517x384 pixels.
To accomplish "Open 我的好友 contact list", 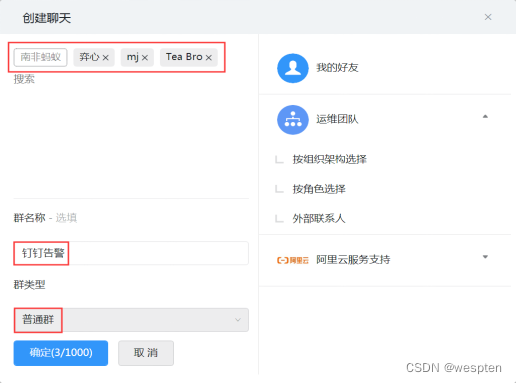I will pyautogui.click(x=385, y=68).
